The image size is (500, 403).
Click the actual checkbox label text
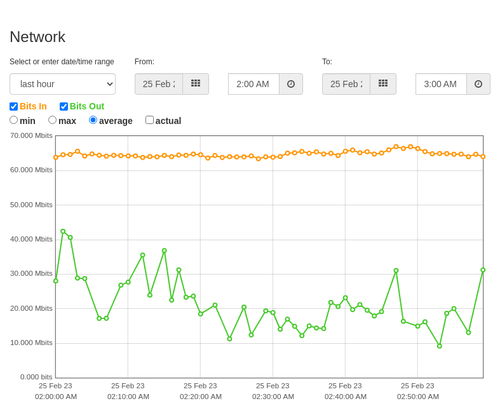(x=168, y=121)
